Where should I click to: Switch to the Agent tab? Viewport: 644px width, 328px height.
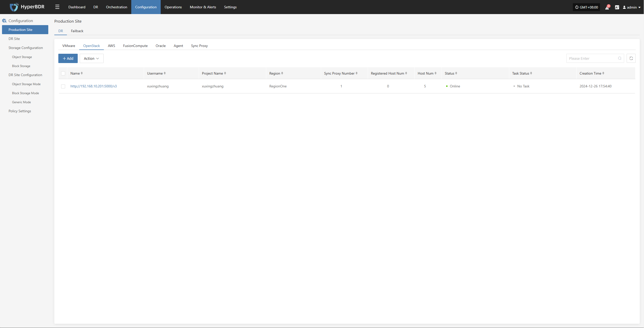(x=178, y=46)
